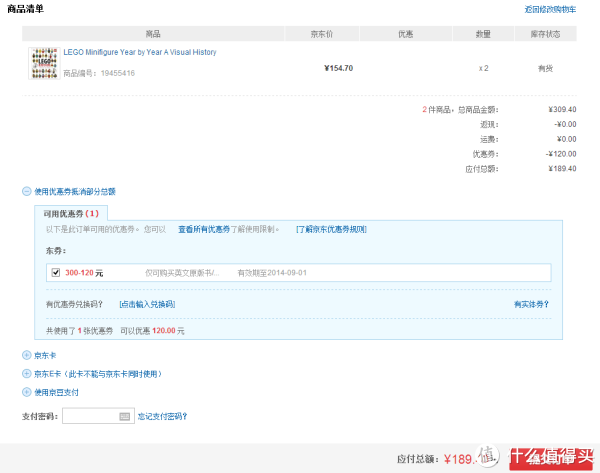600x473 pixels.
Task: Select the shipping fee value ¥0.00
Action: point(566,139)
